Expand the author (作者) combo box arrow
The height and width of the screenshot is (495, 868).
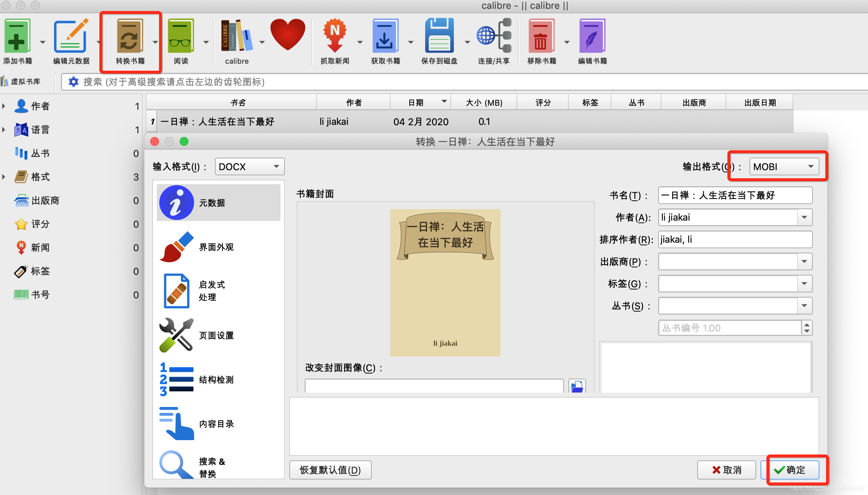pos(805,217)
